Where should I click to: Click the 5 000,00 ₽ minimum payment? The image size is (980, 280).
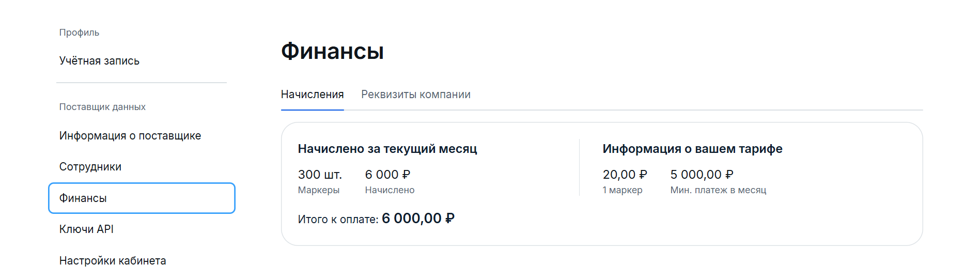[702, 175]
